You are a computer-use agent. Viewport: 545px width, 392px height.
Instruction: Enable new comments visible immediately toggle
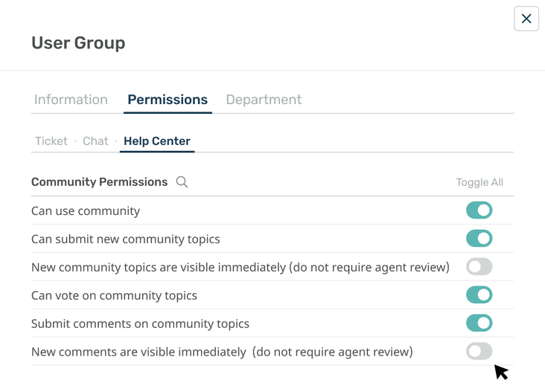(479, 352)
